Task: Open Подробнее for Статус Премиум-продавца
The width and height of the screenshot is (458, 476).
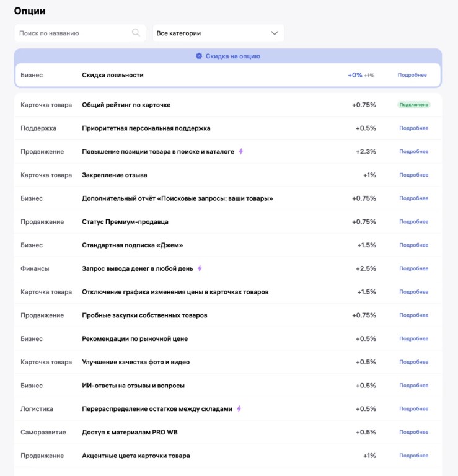Action: (x=413, y=222)
